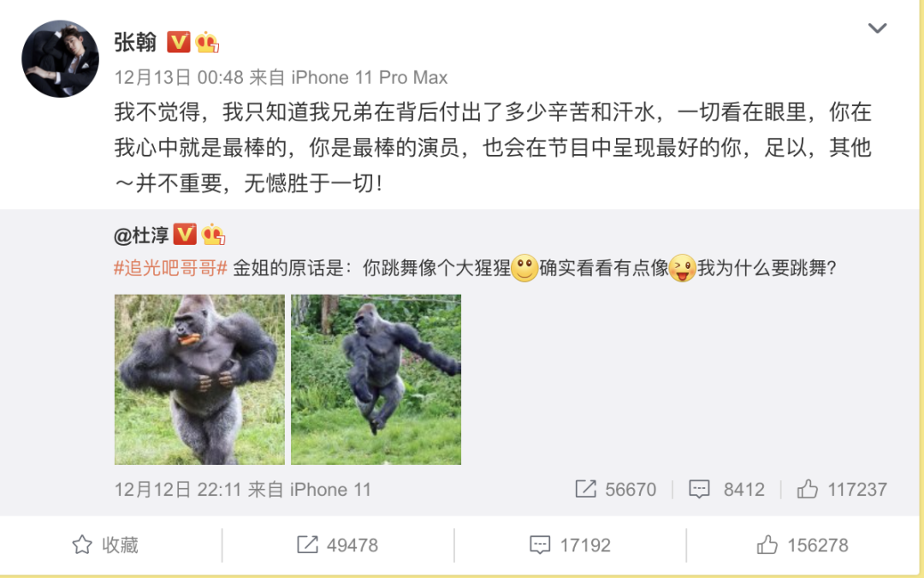924x578 pixels.
Task: Toggle 收藏 favorite star
Action: pyautogui.click(x=105, y=545)
